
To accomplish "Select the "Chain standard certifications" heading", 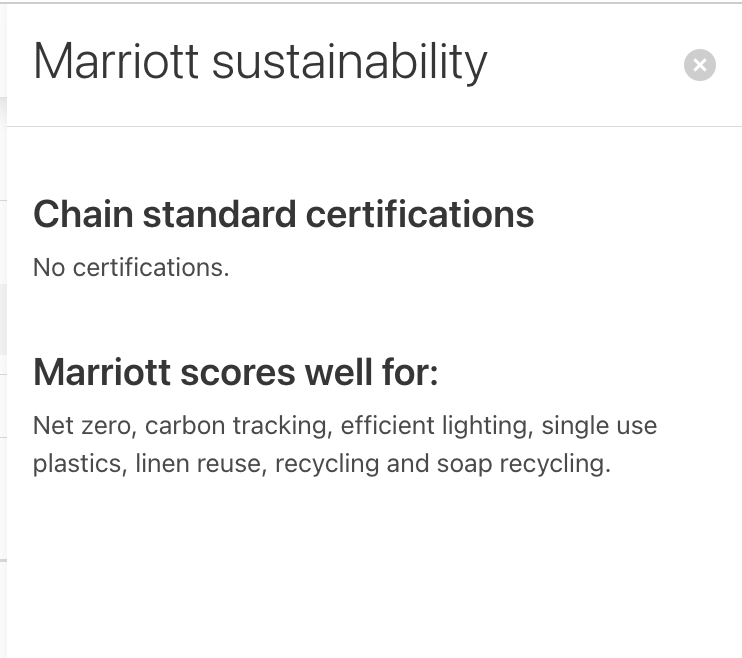I will click(283, 215).
